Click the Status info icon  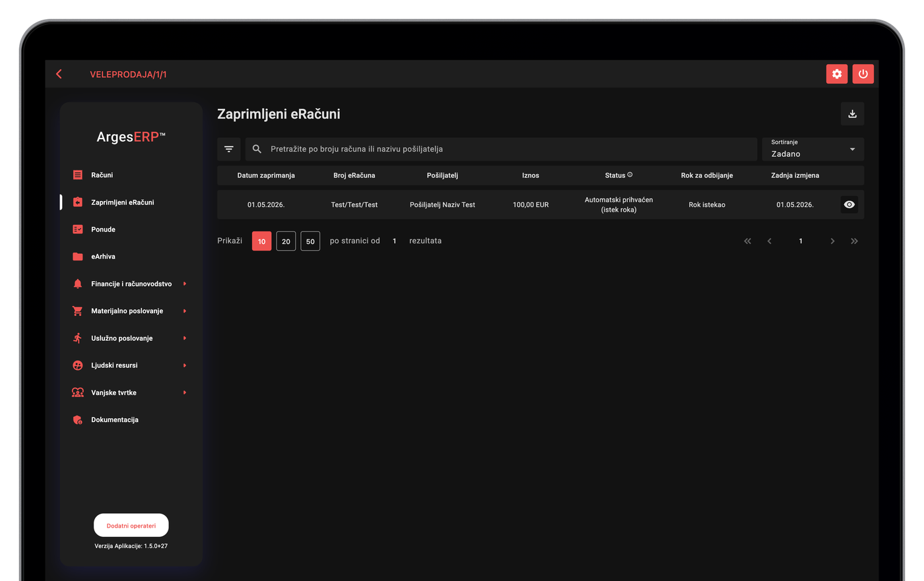pos(630,175)
